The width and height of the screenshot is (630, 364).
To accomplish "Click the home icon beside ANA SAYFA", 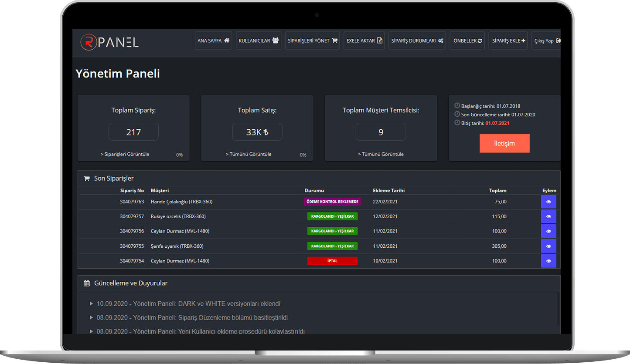I will (x=226, y=40).
